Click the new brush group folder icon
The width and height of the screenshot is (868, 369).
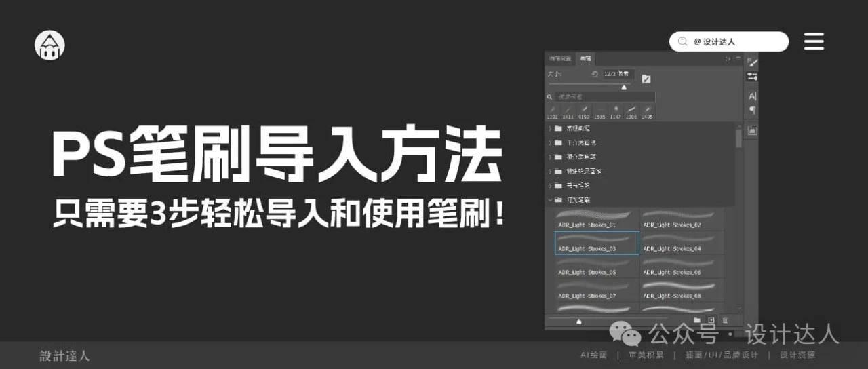(x=697, y=320)
